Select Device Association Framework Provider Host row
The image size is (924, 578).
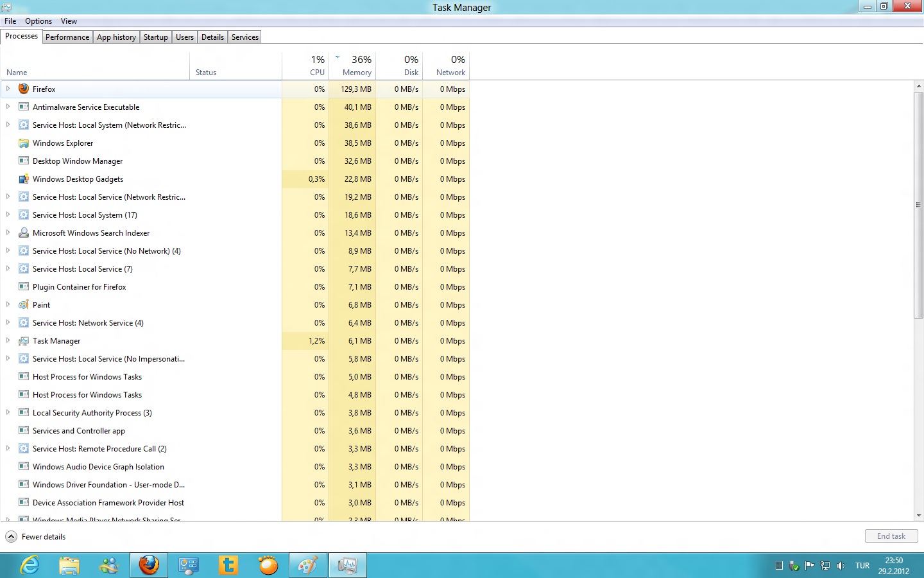tap(235, 503)
